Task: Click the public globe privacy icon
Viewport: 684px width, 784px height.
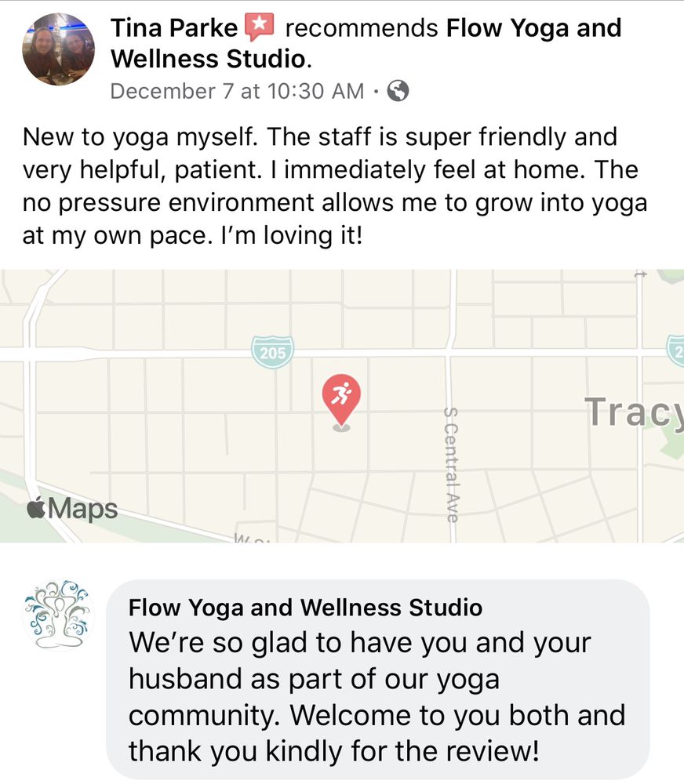Action: tap(398, 92)
